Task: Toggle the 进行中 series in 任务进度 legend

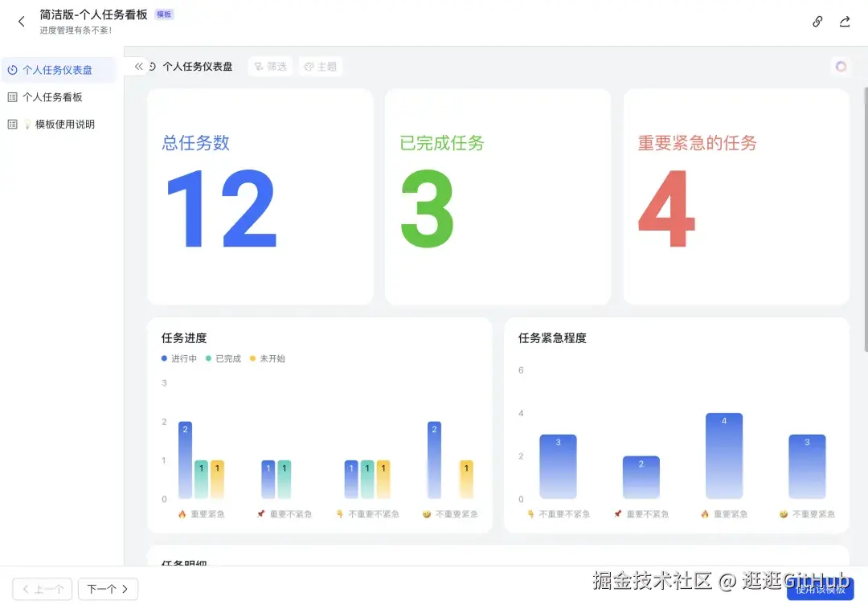Action: tap(178, 358)
